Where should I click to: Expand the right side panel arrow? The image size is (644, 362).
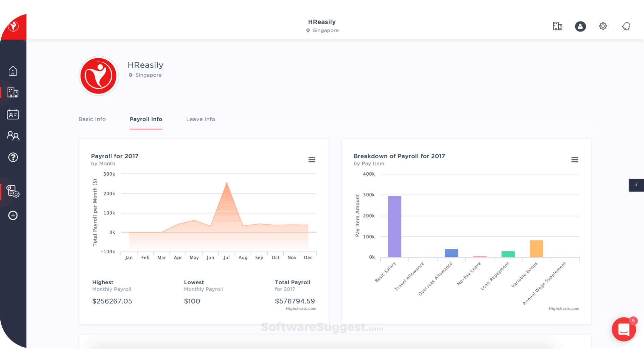(636, 185)
